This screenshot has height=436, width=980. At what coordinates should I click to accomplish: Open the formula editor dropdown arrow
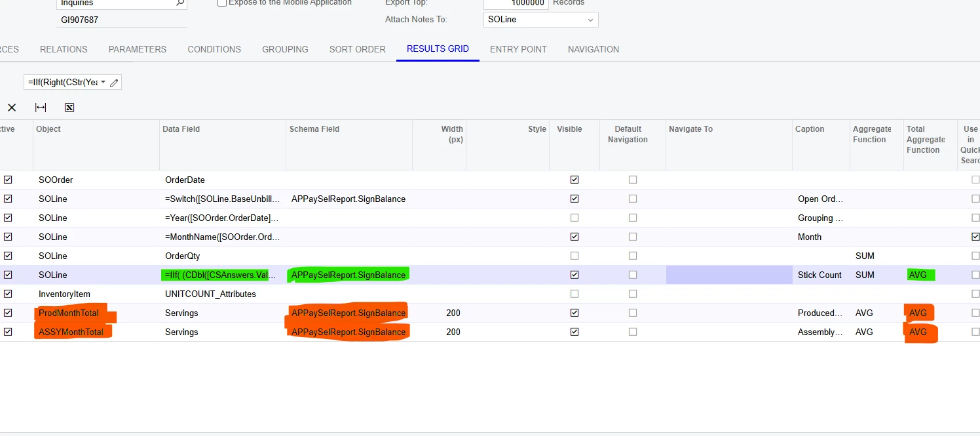(x=104, y=83)
